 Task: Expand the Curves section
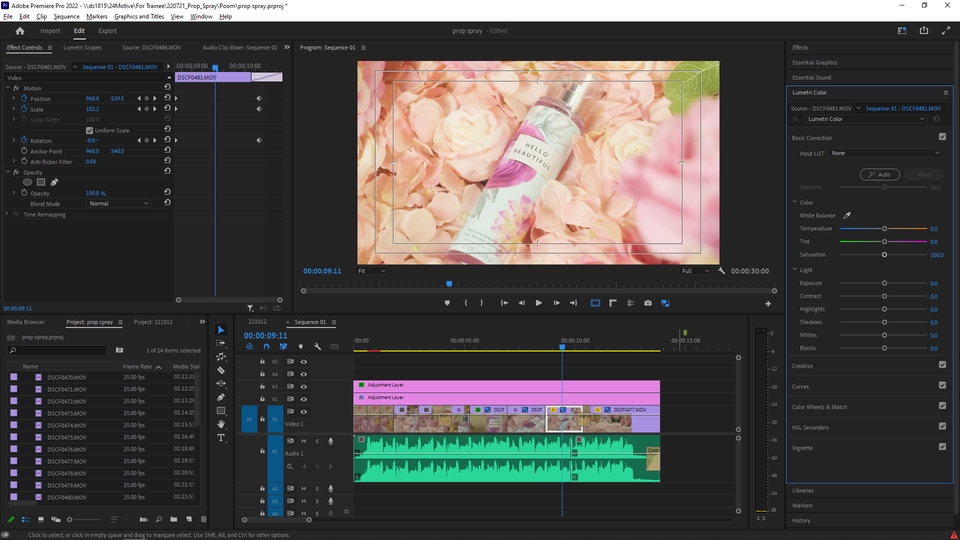(x=801, y=386)
